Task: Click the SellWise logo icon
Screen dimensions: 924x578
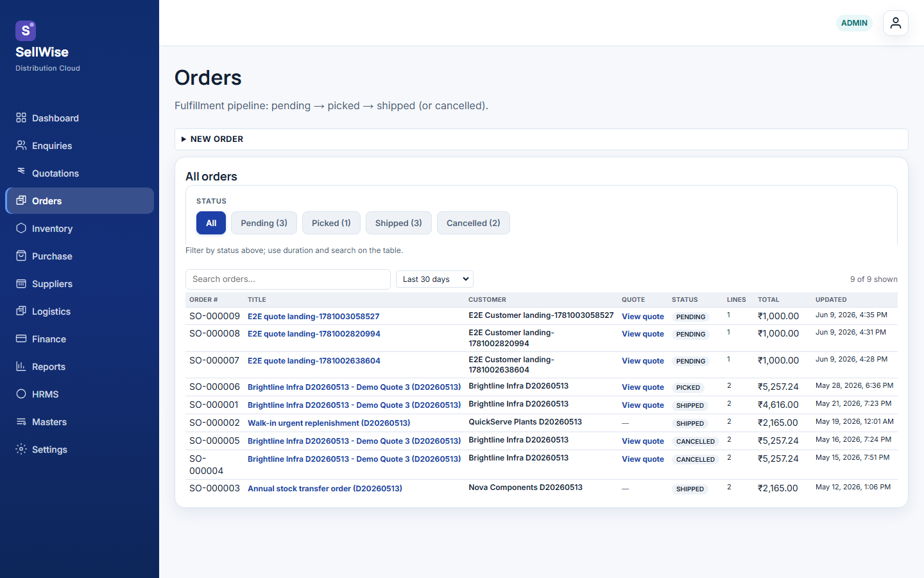Action: 26,30
